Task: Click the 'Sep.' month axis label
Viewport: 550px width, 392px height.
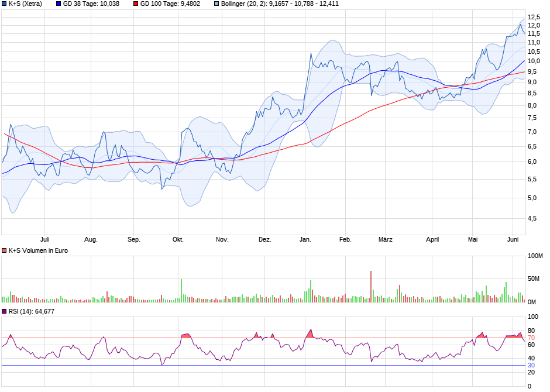Action: point(133,239)
